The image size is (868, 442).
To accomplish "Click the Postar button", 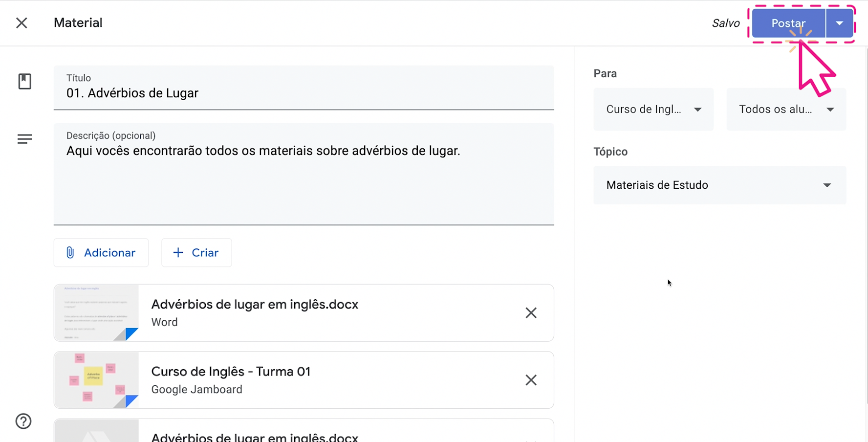I will [x=788, y=23].
